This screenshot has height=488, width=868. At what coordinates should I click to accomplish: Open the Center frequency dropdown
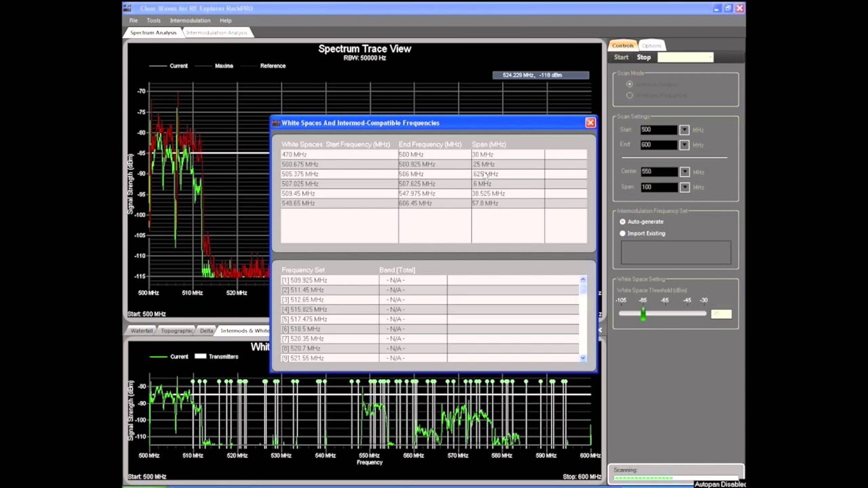click(684, 171)
